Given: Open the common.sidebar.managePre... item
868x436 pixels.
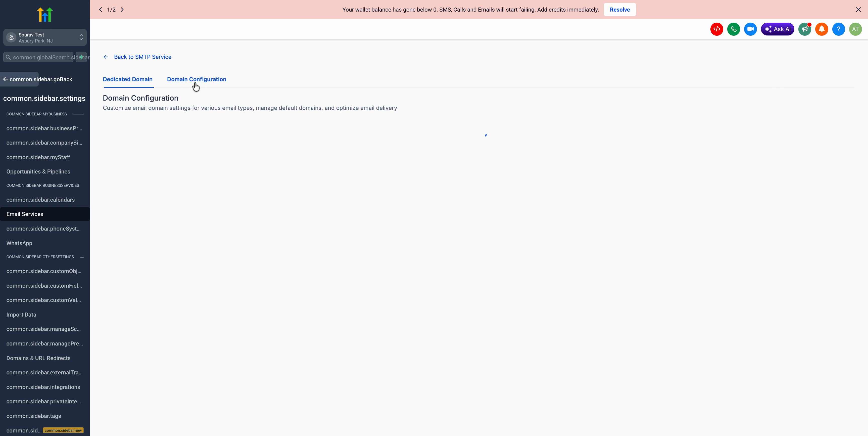Looking at the screenshot, I should pyautogui.click(x=45, y=344).
